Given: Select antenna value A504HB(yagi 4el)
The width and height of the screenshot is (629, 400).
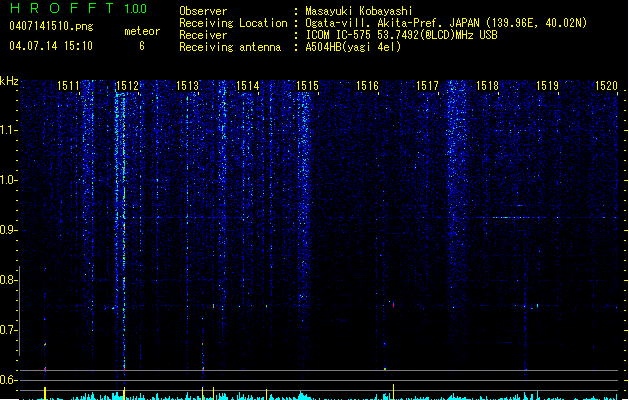Looking at the screenshot, I should pos(353,47).
